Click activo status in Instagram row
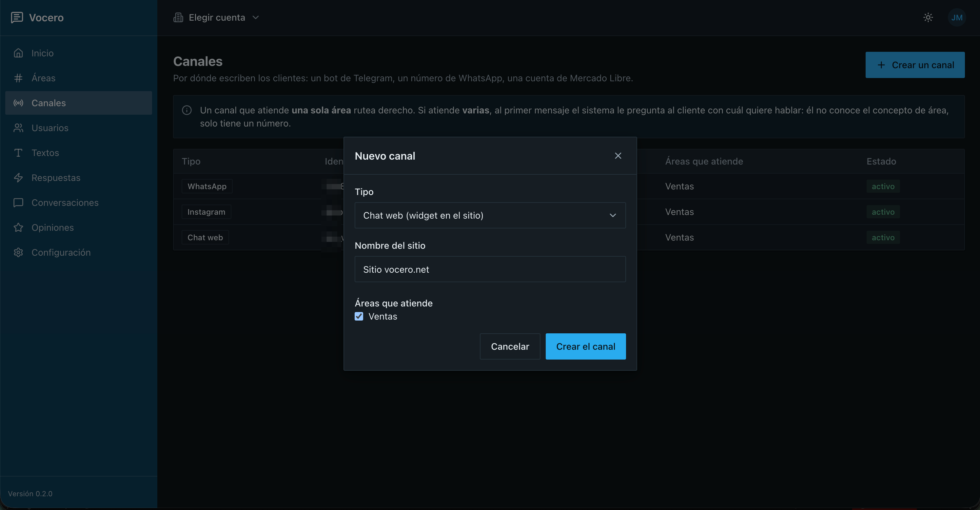 (883, 212)
